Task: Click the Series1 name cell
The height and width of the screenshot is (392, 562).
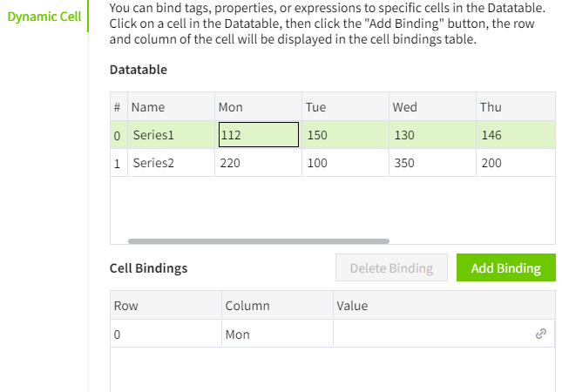Action: tap(170, 135)
